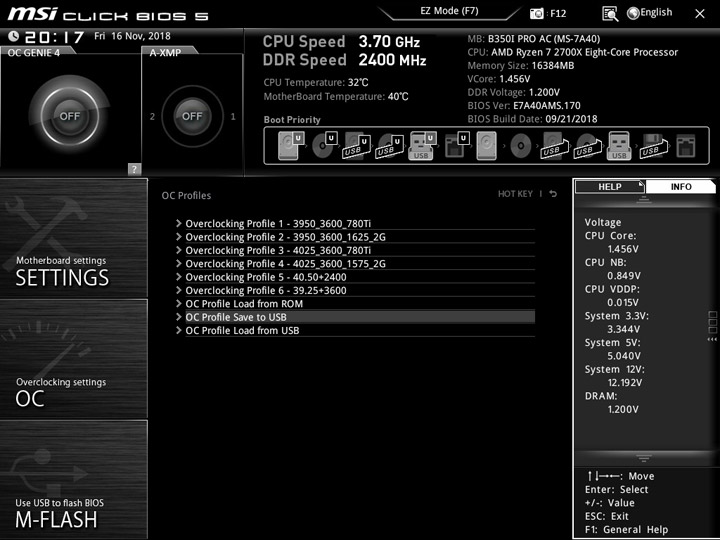
Task: Select the legacy network boot icon at the end
Action: click(x=686, y=146)
